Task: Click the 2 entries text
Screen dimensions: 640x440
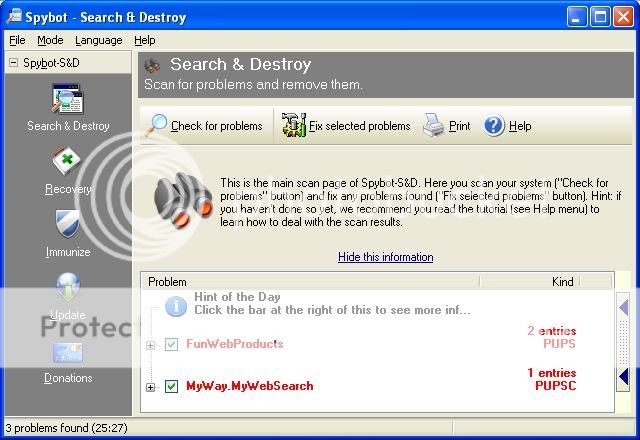Action: [551, 331]
